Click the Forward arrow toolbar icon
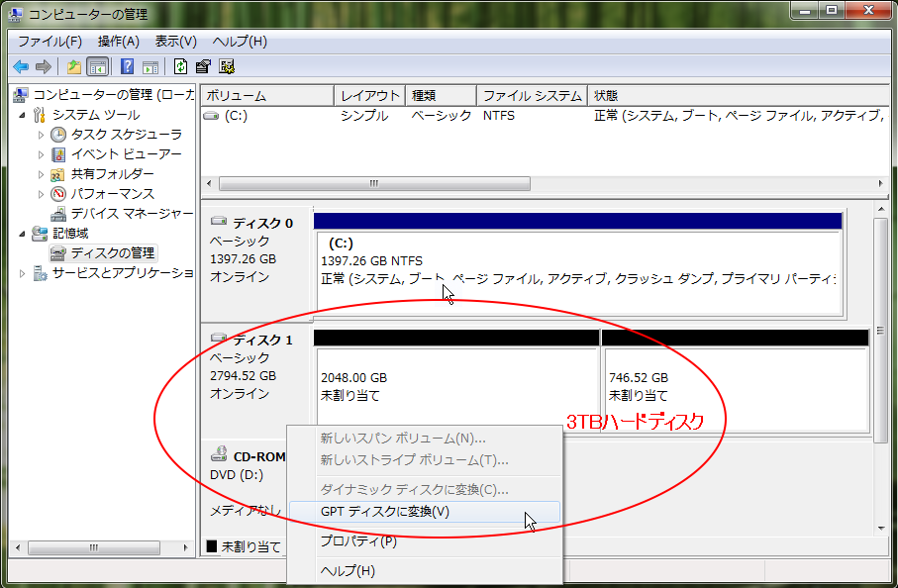The width and height of the screenshot is (898, 588). (43, 66)
